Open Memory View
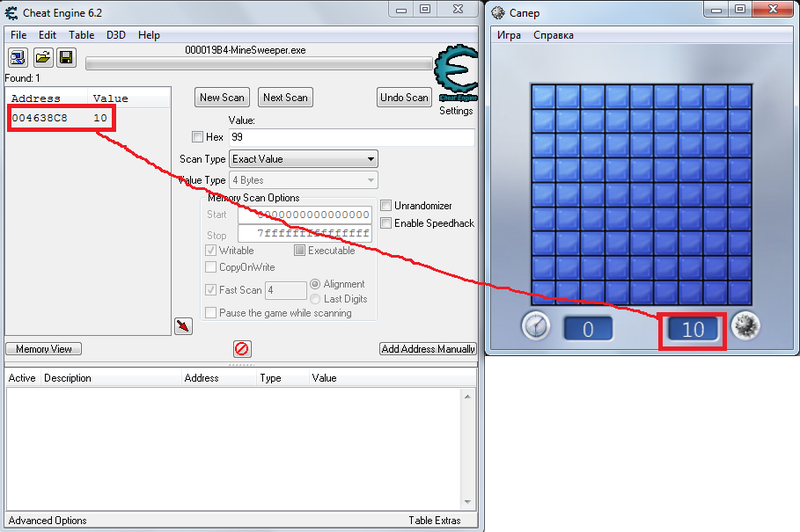800x532 pixels. click(x=43, y=349)
